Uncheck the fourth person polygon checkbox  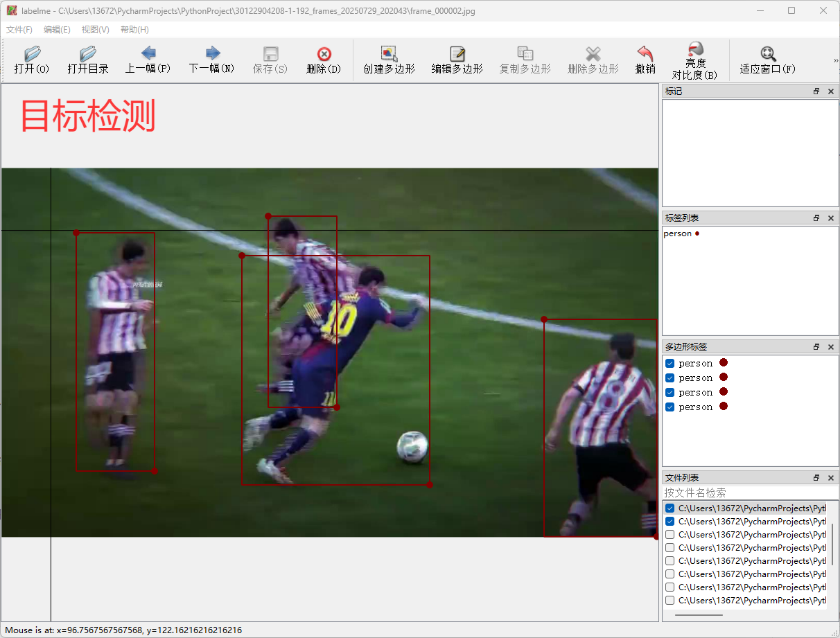[670, 407]
